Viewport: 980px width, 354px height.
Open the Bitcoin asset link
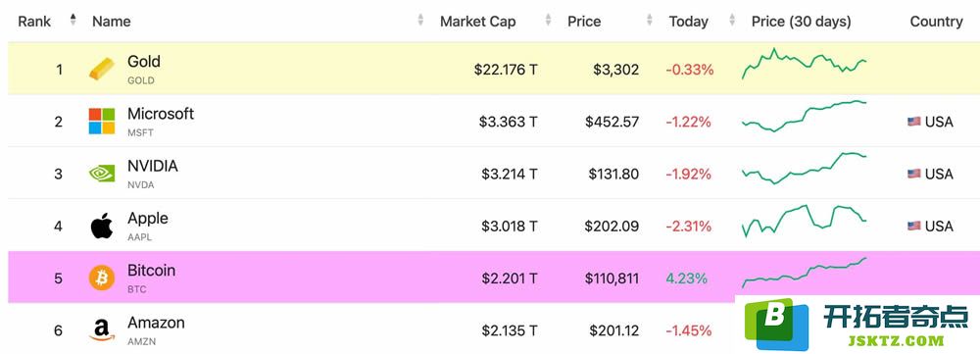(x=151, y=271)
